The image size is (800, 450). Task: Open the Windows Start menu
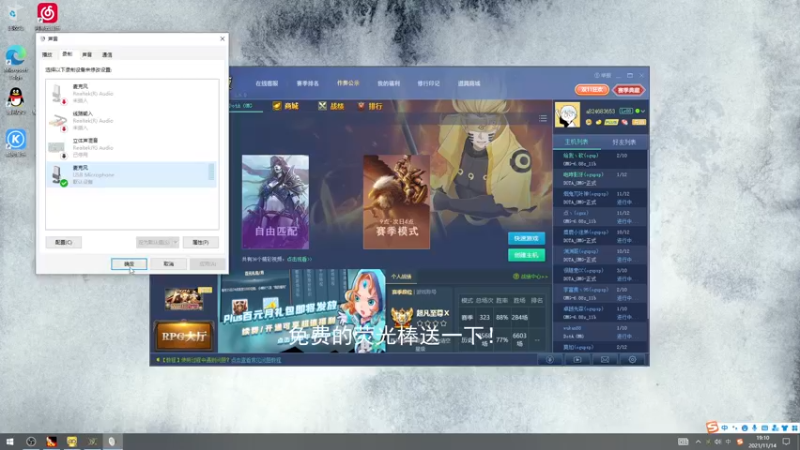(x=10, y=441)
